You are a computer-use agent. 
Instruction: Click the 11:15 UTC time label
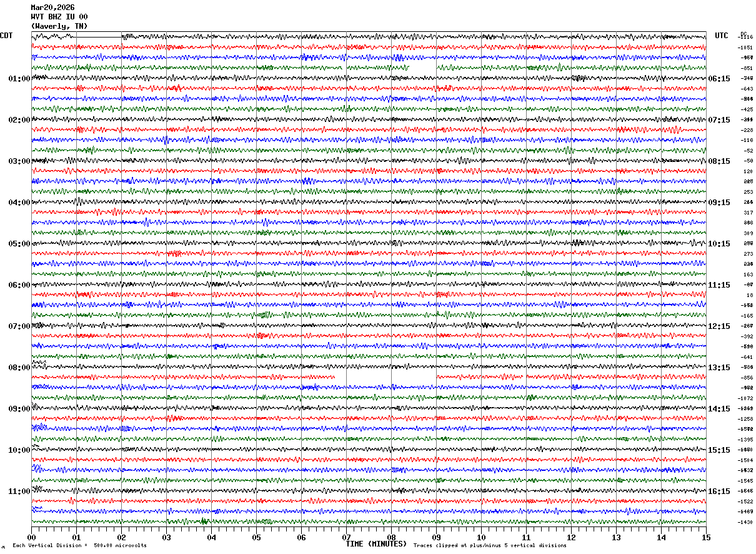click(719, 285)
